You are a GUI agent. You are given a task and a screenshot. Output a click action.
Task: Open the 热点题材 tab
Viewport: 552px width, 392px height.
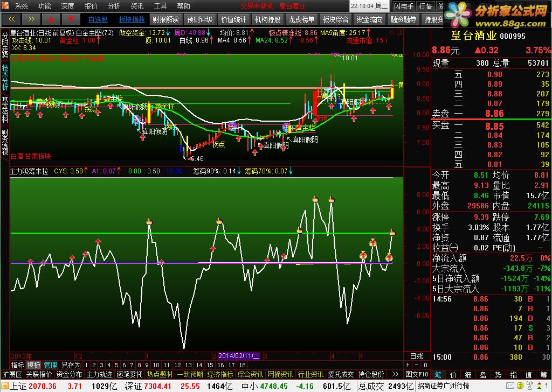[160, 374]
